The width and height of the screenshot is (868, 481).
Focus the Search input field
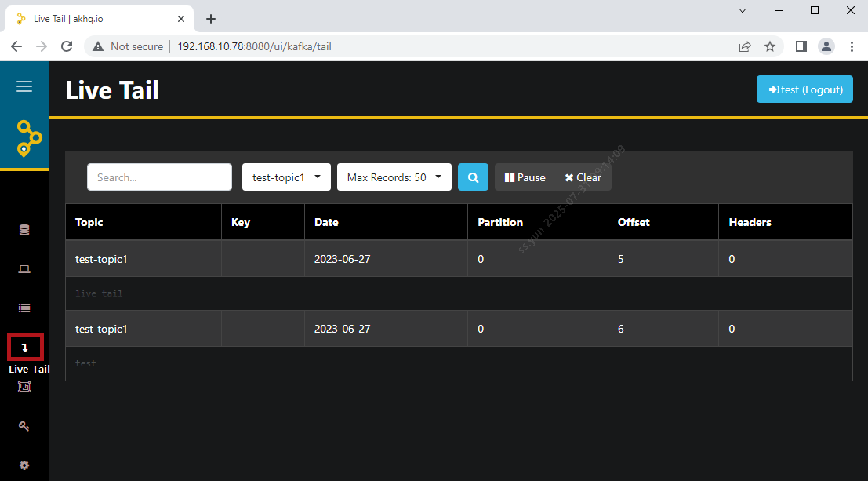(x=159, y=177)
